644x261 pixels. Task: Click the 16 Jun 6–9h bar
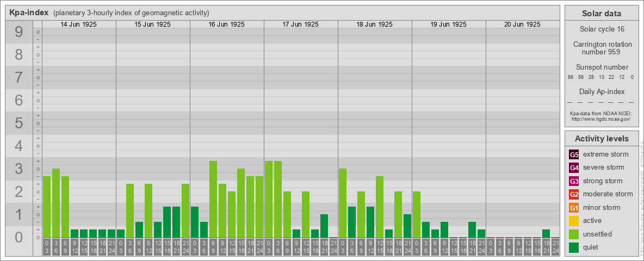213,200
